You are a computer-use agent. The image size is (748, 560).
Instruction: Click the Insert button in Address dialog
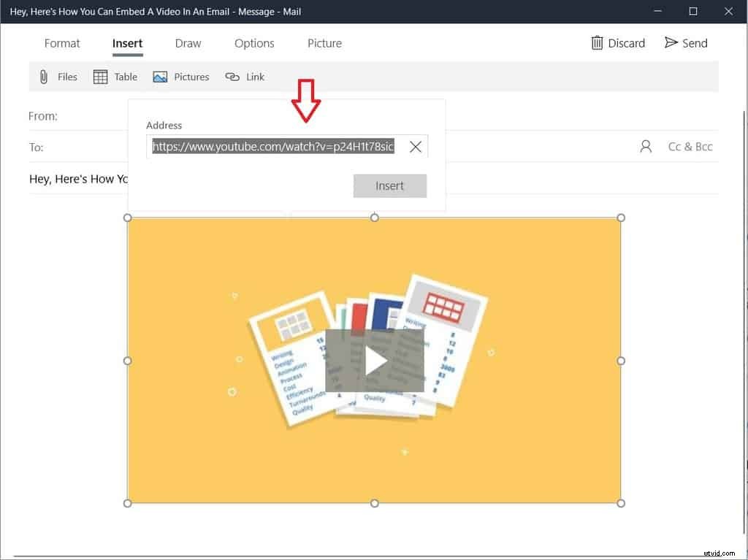(x=389, y=185)
